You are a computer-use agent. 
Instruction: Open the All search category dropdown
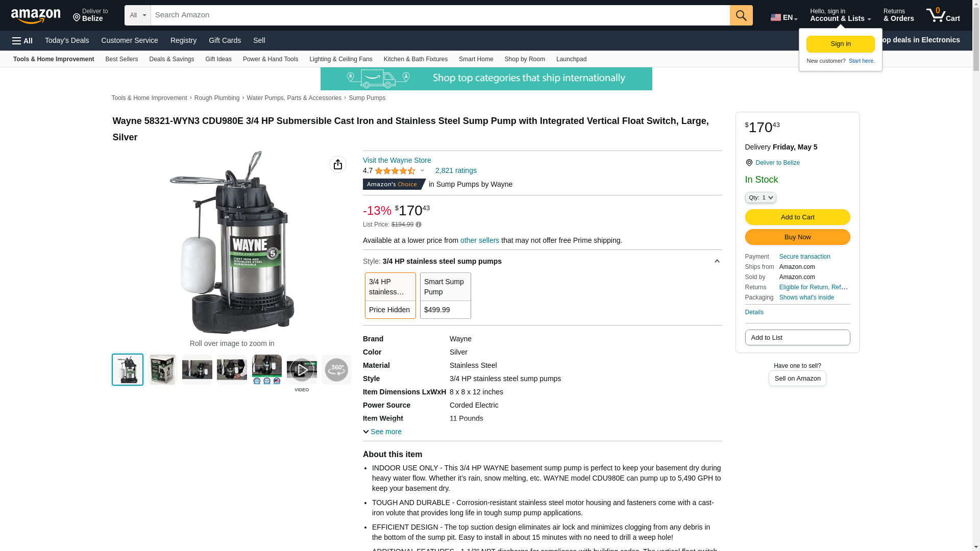[138, 15]
